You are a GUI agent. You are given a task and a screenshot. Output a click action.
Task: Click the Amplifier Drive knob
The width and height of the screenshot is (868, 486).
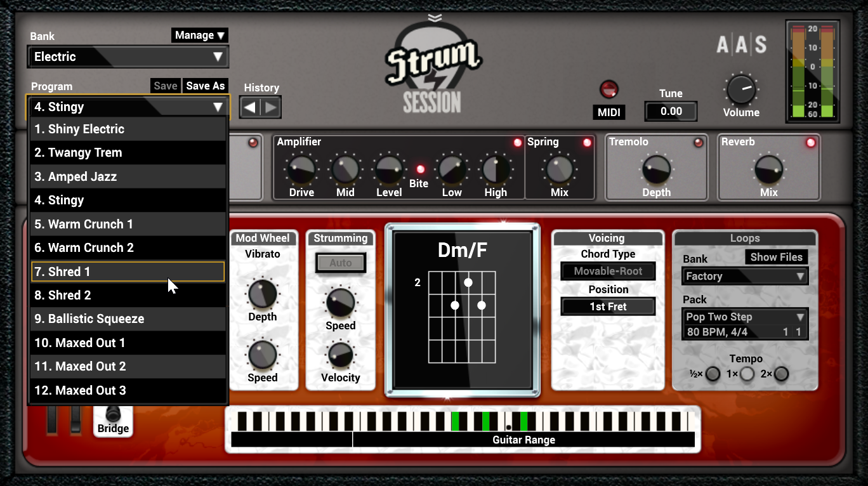[x=301, y=169]
